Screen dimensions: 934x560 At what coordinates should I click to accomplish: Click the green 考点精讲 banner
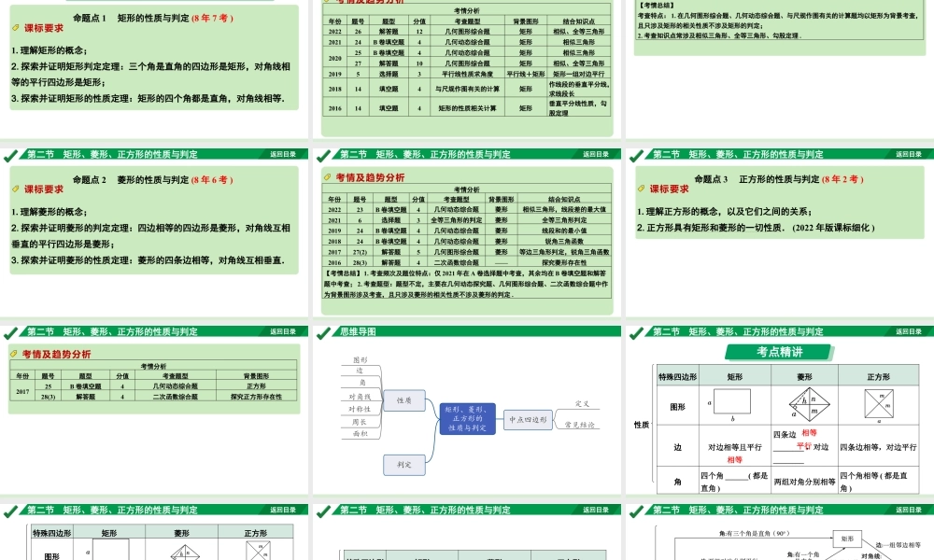pos(780,351)
